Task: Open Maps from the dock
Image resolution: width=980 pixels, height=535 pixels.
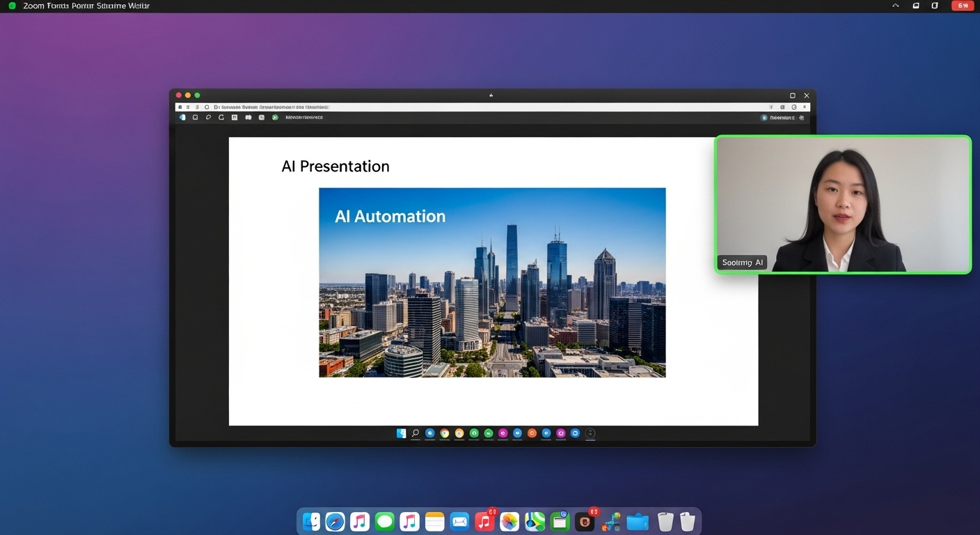Action: tap(535, 522)
